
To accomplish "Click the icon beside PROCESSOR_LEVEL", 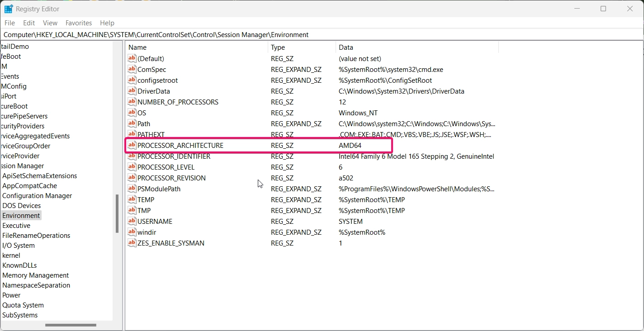I will coord(132,167).
